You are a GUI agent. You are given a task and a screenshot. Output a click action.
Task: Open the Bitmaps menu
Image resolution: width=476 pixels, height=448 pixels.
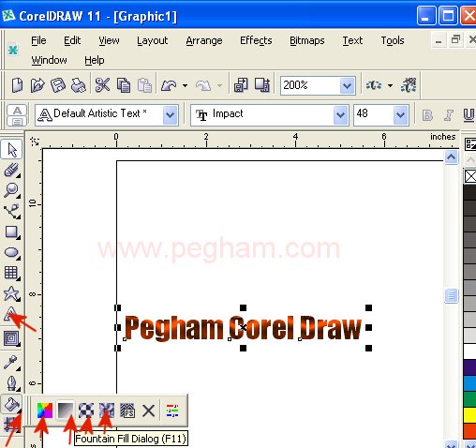pyautogui.click(x=306, y=41)
